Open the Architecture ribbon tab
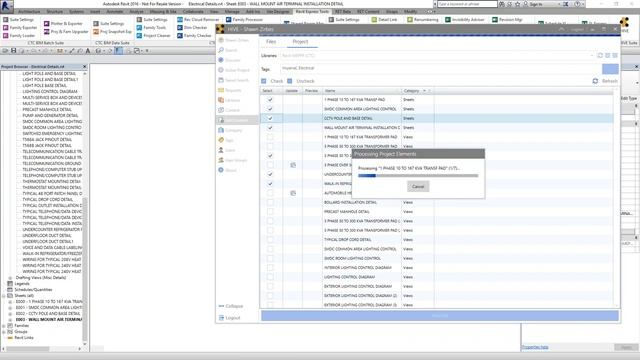This screenshot has height=360, width=640. tap(29, 11)
